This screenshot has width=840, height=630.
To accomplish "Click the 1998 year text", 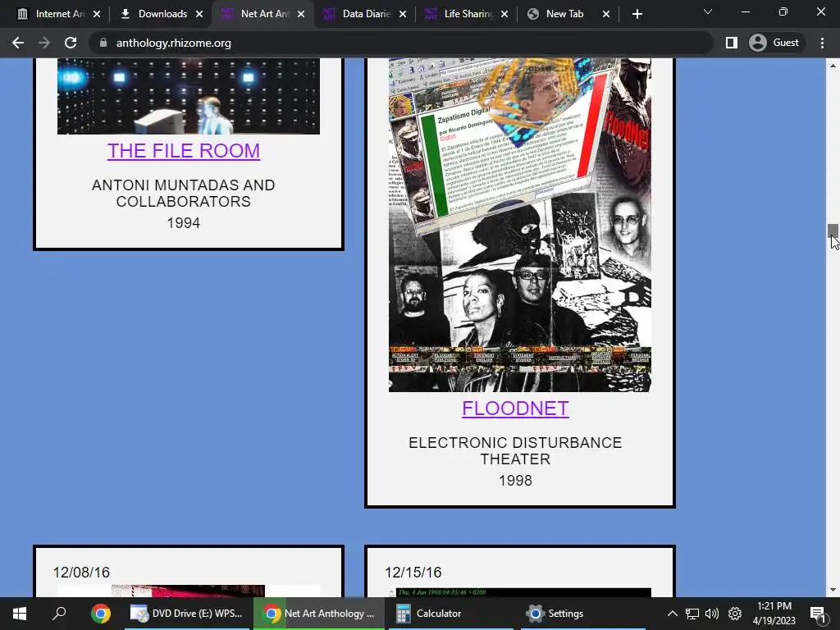I will coord(515,481).
